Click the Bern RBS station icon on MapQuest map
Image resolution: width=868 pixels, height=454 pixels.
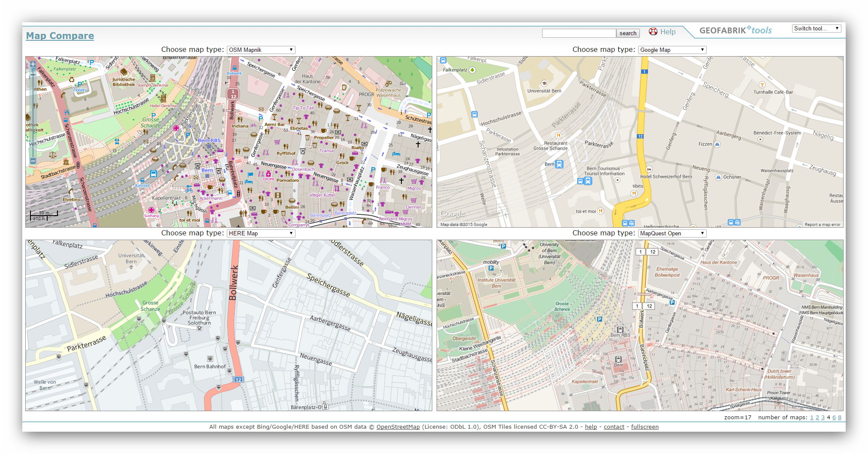[620, 330]
